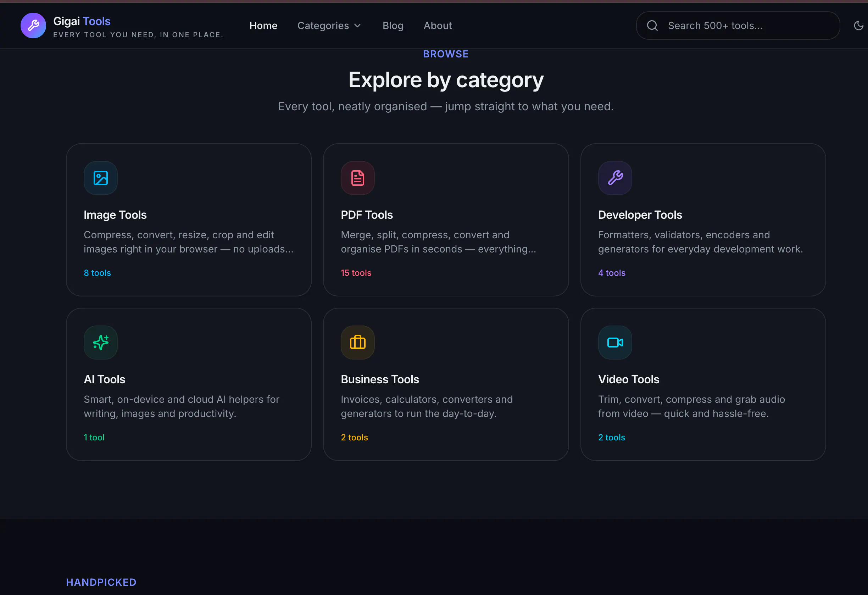
Task: Click the HANDPICKED label
Action: click(101, 582)
